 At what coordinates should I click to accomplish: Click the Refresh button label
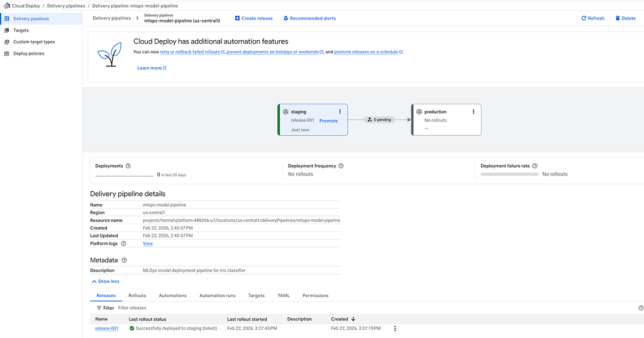596,18
